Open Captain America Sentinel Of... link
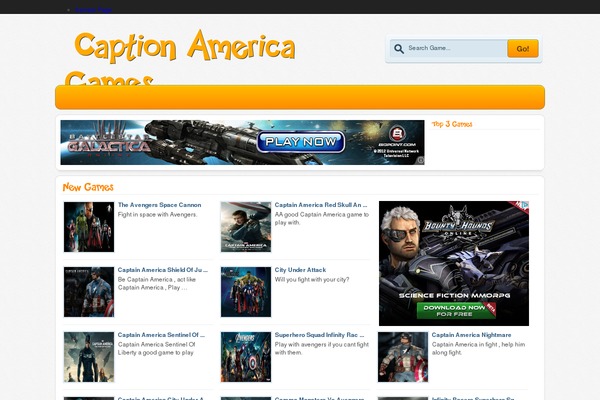The height and width of the screenshot is (400, 600). [161, 335]
